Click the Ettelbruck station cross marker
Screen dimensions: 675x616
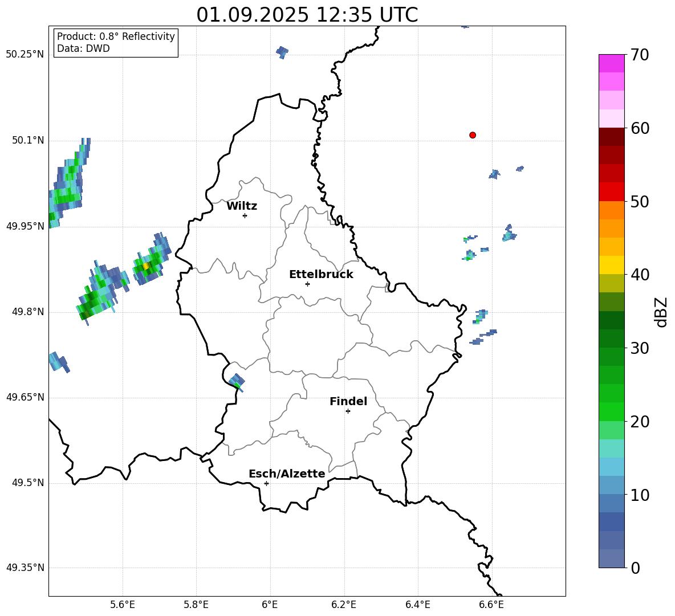point(307,284)
